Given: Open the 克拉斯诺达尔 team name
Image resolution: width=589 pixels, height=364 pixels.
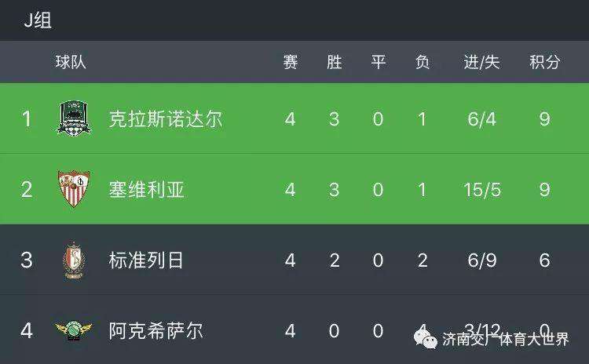Looking at the screenshot, I should 166,119.
